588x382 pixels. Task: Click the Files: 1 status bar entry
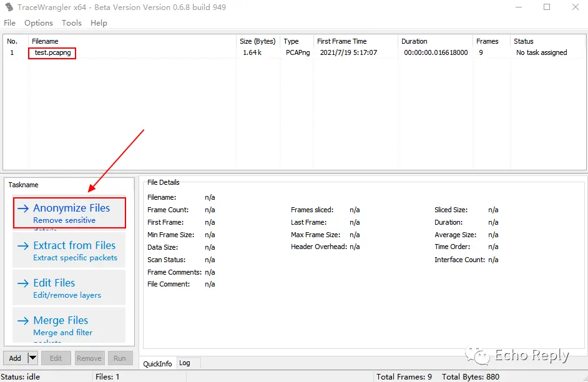(x=107, y=377)
